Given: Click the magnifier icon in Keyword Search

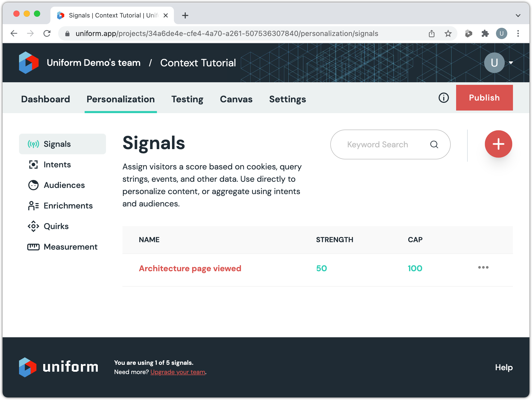Looking at the screenshot, I should point(434,144).
